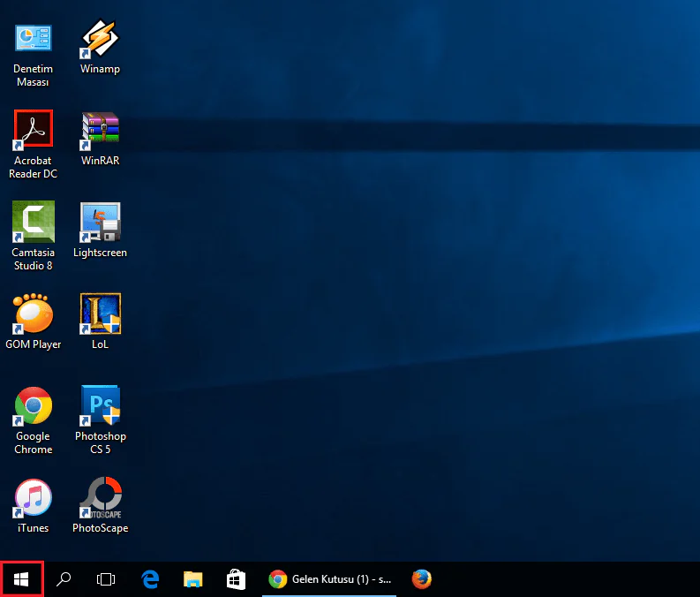Switch to Chrome Gelen Kutusu window

coord(329,579)
